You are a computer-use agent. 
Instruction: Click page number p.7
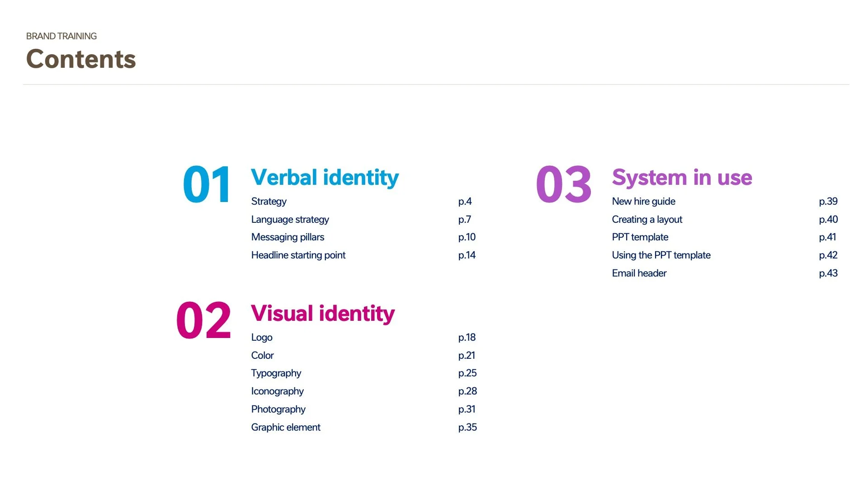tap(464, 220)
